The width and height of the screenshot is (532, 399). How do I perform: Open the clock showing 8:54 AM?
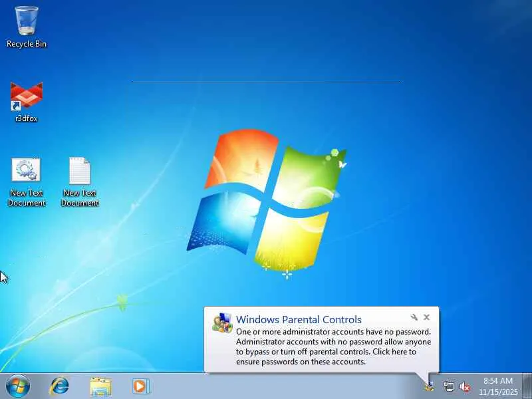click(498, 386)
